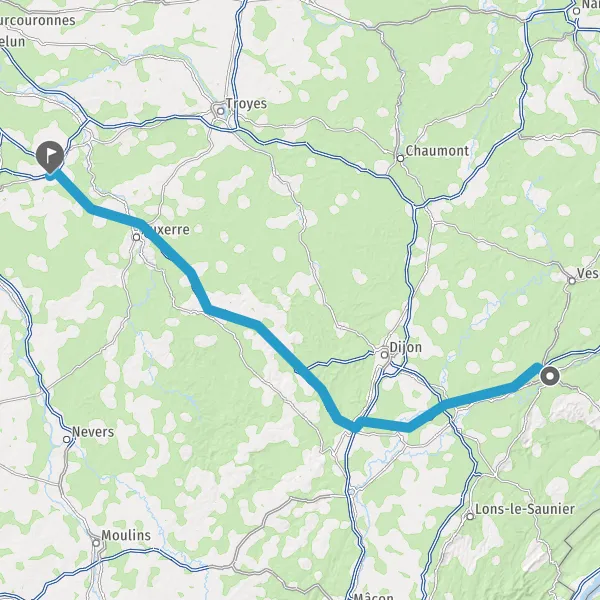Click the route start flag marker
The image size is (600, 600).
[50, 156]
